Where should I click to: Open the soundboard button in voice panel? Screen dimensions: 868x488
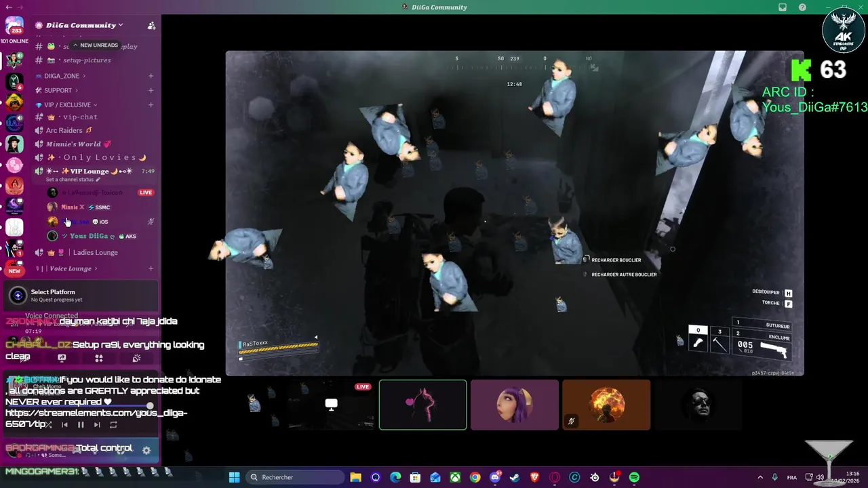pyautogui.click(x=136, y=358)
